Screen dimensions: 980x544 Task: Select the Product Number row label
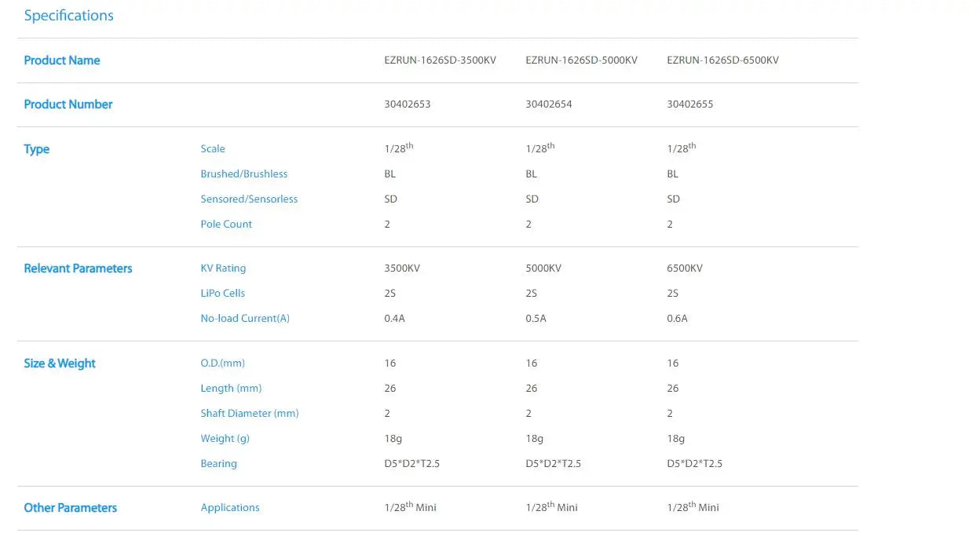click(68, 104)
